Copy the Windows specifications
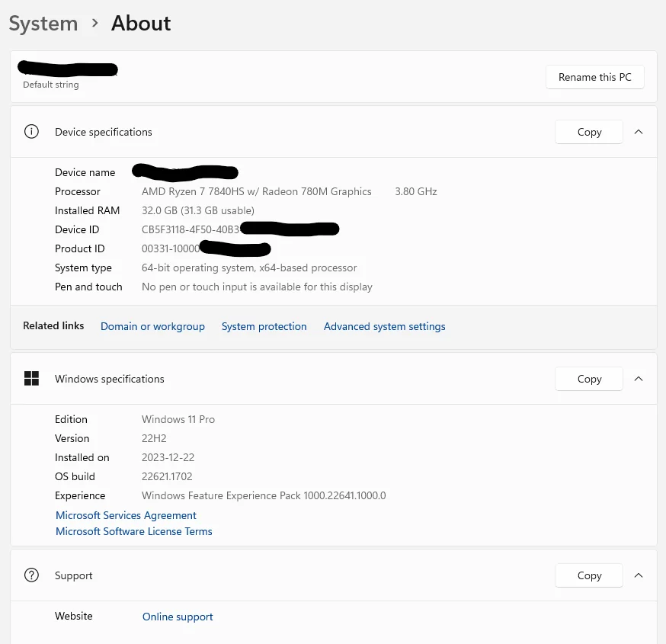 [589, 379]
